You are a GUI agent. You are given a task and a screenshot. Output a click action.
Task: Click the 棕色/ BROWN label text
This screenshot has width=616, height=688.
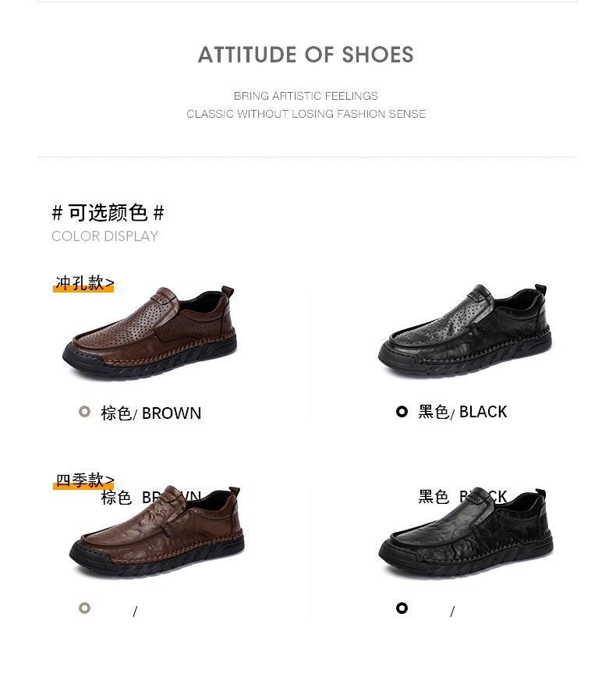tap(151, 413)
